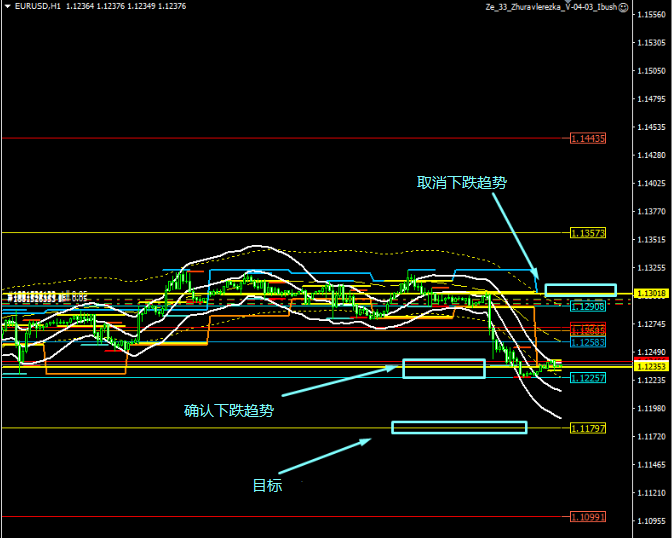The height and width of the screenshot is (538, 672).
Task: Select the cyan target rectangle near 1.11797
Action: [459, 428]
